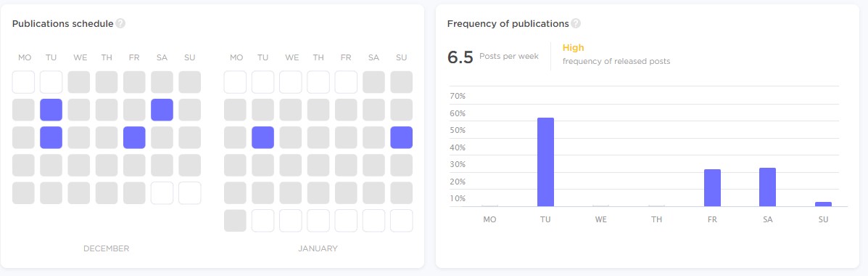Click the DECEMBER month label

click(107, 248)
